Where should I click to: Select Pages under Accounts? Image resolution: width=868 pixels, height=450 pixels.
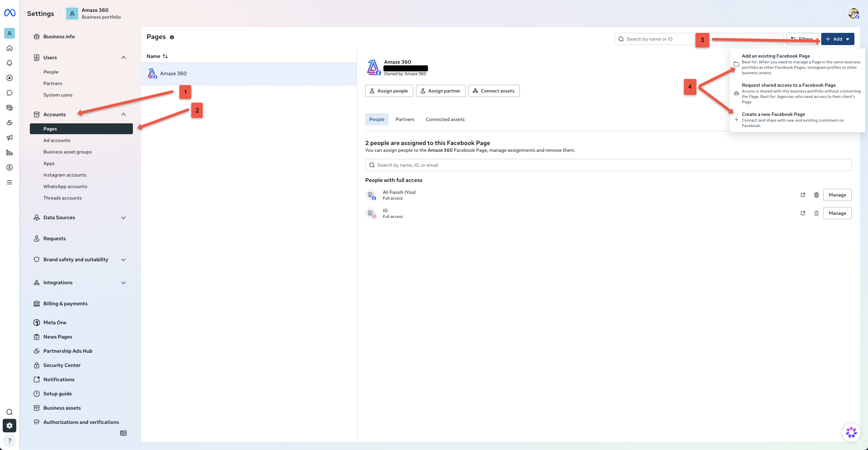(81, 129)
